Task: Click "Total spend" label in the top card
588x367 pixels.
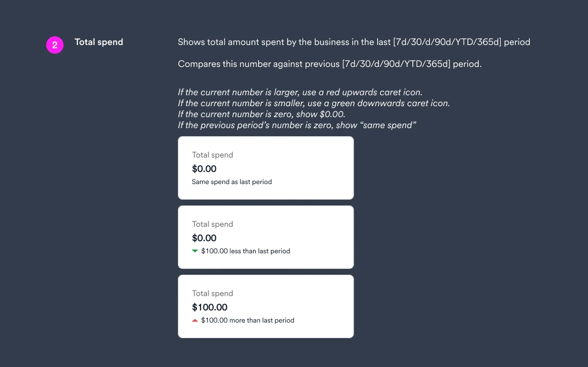Action: [x=213, y=155]
